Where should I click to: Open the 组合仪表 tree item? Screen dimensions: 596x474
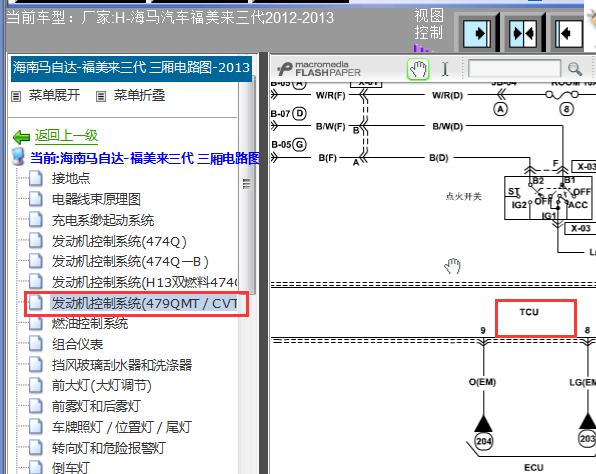coord(78,344)
